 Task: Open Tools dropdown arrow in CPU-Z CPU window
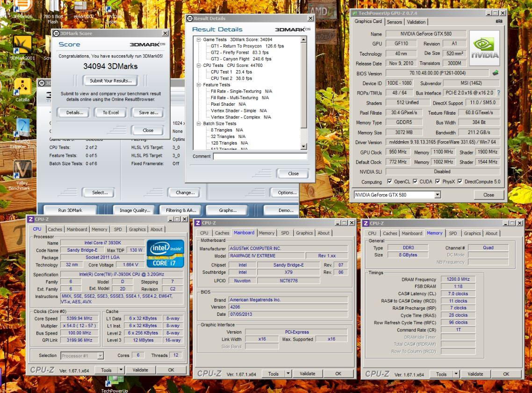coord(121,370)
